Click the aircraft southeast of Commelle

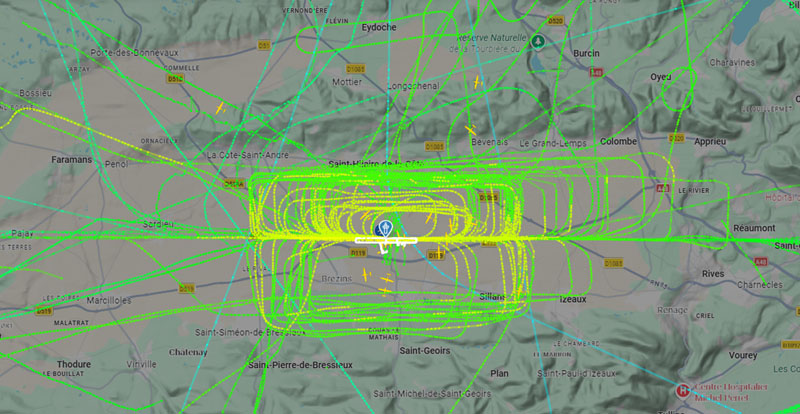[220, 108]
